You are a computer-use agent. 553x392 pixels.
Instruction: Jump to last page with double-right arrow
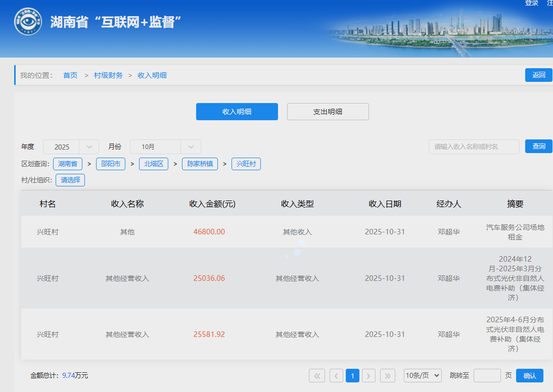point(388,376)
